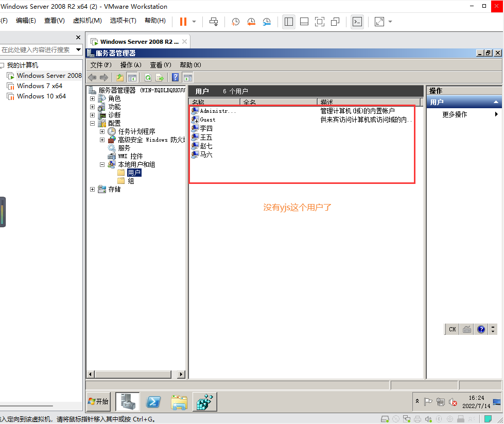Select user 李四
The image size is (504, 424).
(202, 128)
